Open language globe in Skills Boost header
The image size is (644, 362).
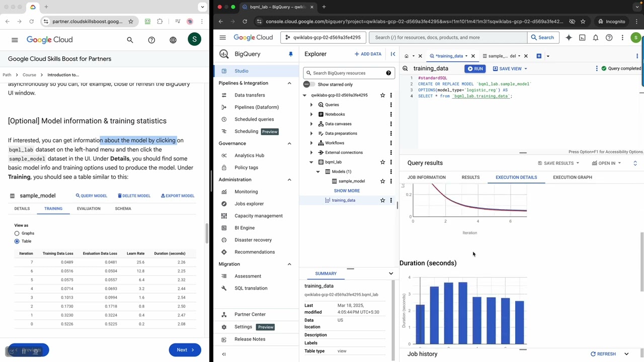point(173,40)
